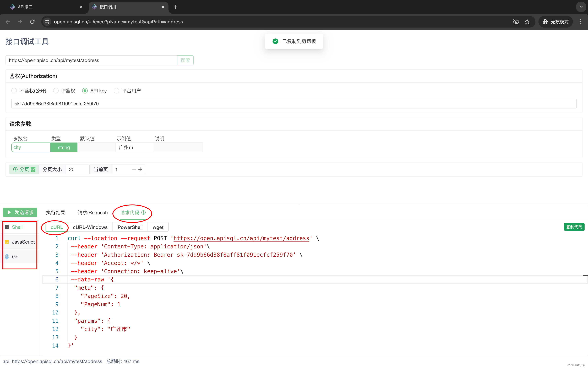Click the tracking protection eye icon
588x368 pixels.
(x=516, y=22)
